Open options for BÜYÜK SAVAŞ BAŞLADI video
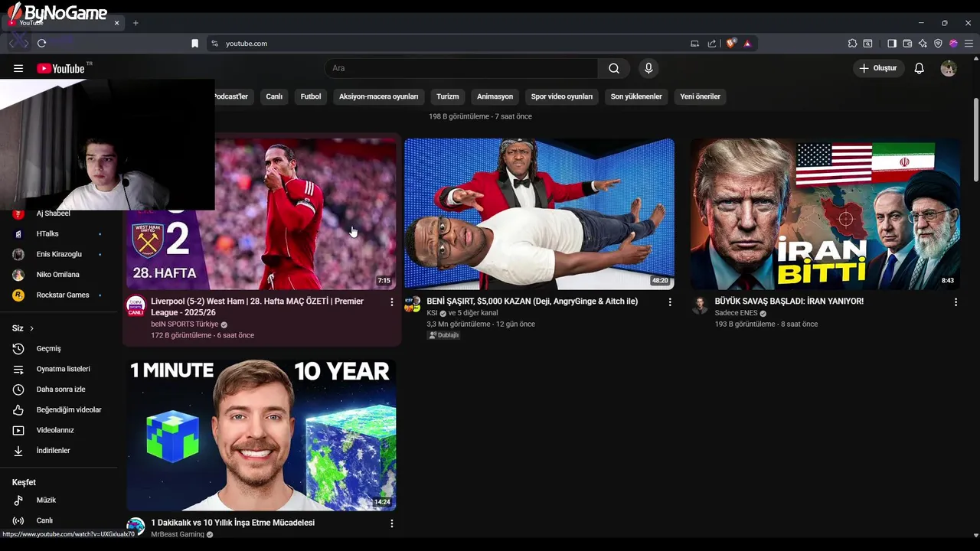The height and width of the screenshot is (551, 980). (x=955, y=302)
